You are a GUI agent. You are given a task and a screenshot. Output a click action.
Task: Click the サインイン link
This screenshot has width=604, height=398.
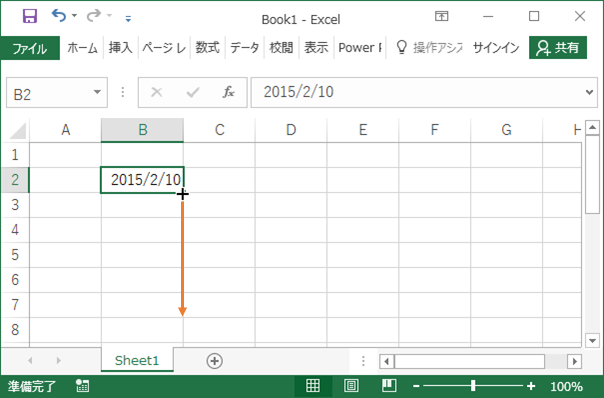pyautogui.click(x=496, y=48)
